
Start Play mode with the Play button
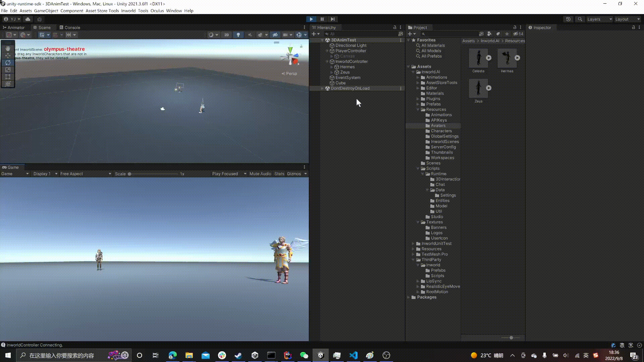[x=311, y=19]
